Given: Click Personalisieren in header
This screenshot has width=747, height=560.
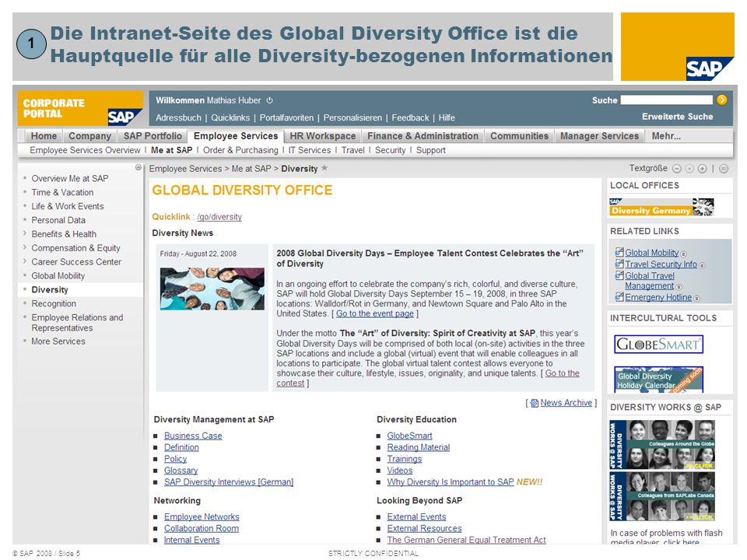Looking at the screenshot, I should (352, 117).
